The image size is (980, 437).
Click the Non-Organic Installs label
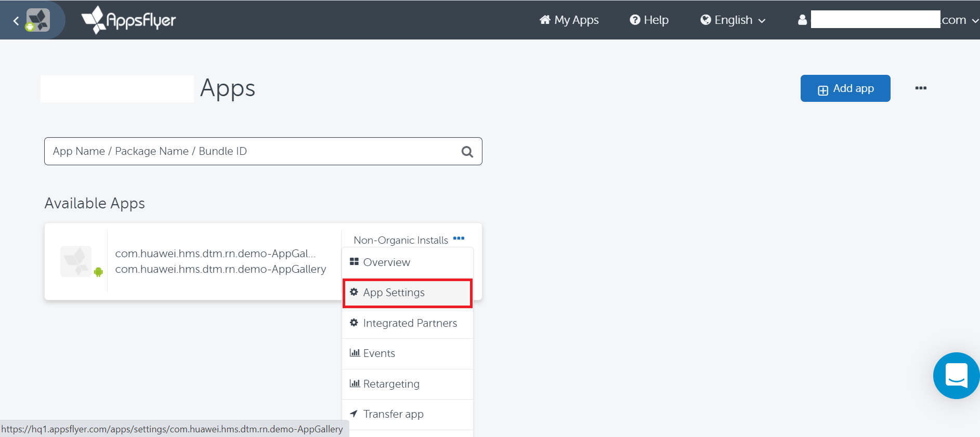[401, 240]
